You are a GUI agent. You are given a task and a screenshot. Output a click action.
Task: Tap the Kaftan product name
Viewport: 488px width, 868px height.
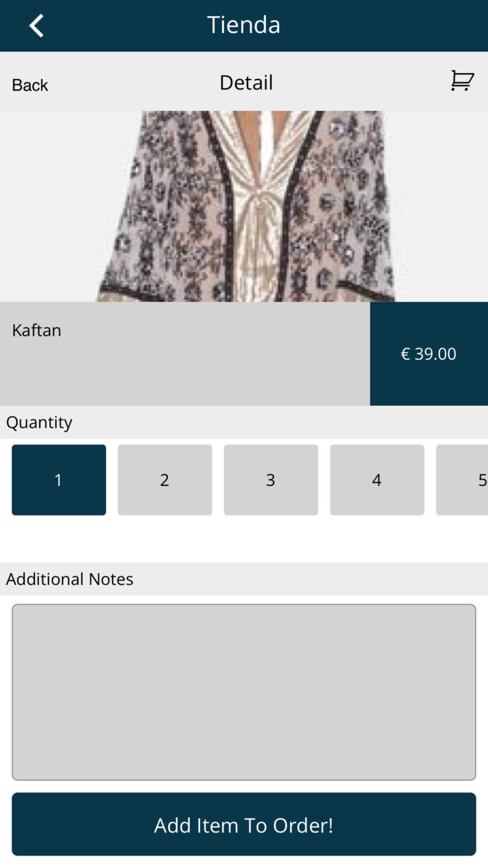point(37,330)
